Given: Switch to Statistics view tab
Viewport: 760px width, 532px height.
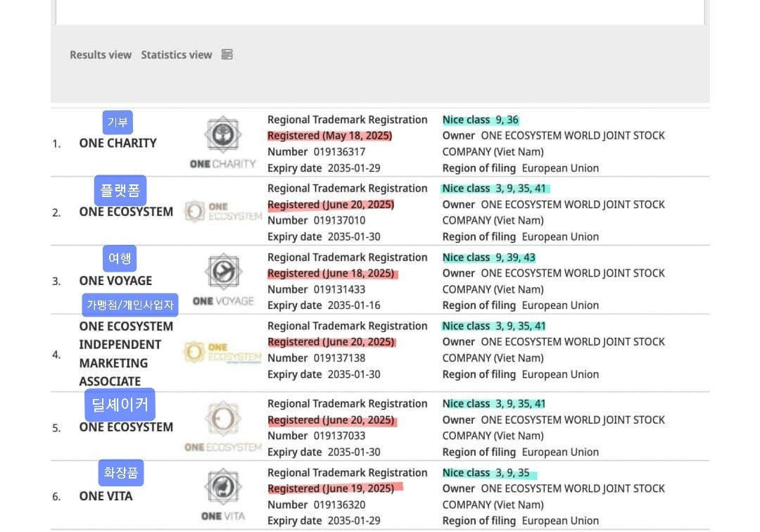Looking at the screenshot, I should [x=177, y=55].
